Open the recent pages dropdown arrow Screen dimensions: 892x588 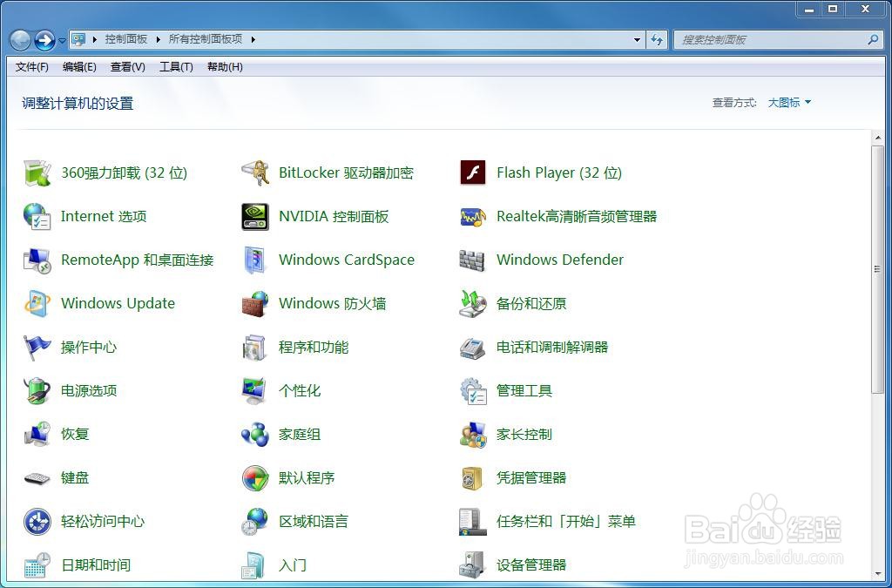point(62,41)
